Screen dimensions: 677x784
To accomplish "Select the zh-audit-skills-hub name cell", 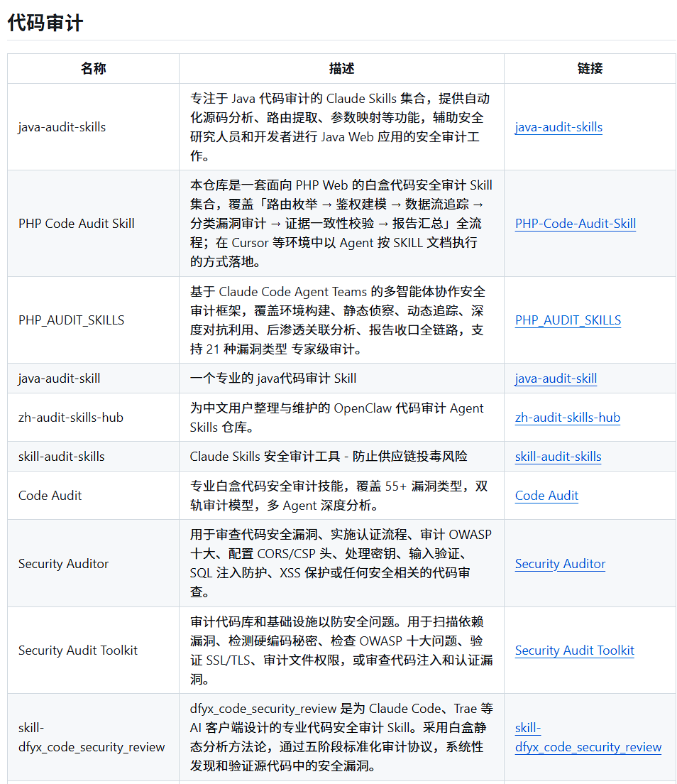I will [94, 418].
